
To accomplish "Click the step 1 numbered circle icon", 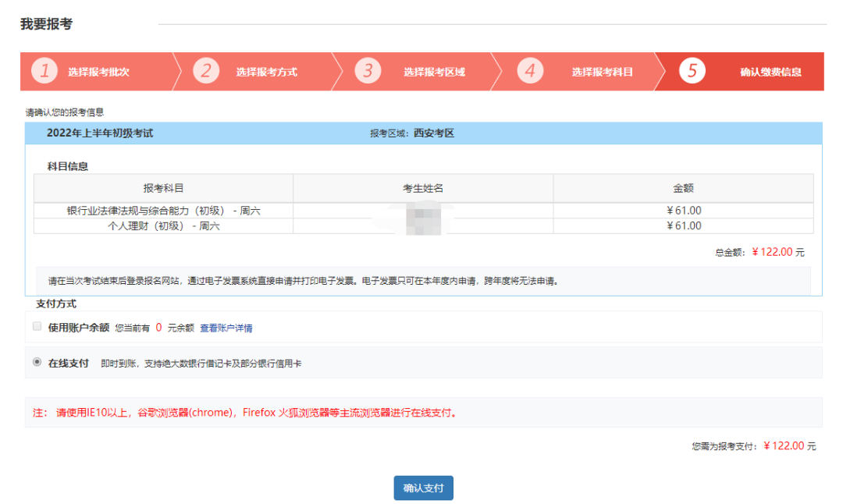I will click(44, 71).
